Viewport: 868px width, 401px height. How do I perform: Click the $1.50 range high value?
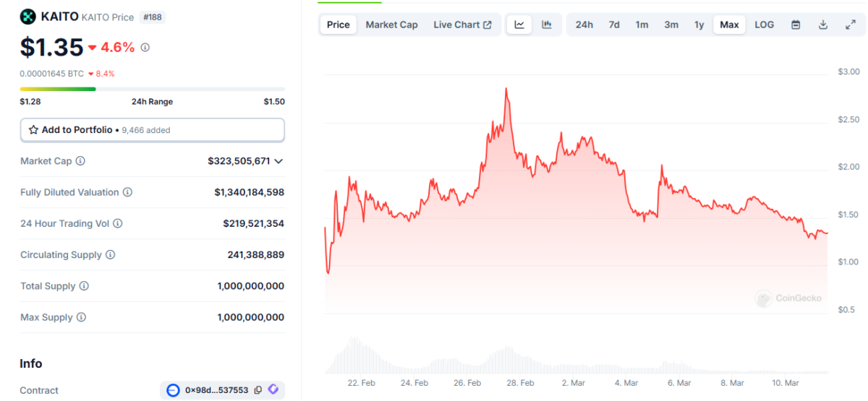[273, 102]
